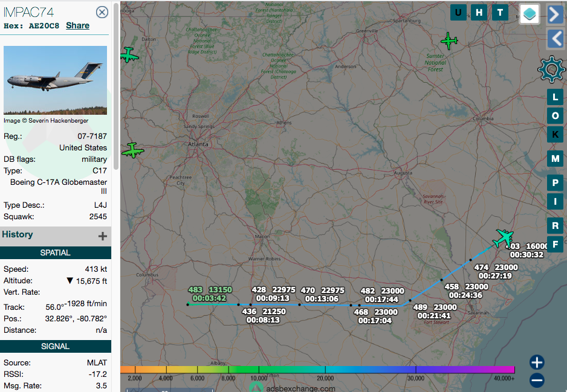Toggle the K map button
Screen dimensions: 567x392
click(555, 135)
